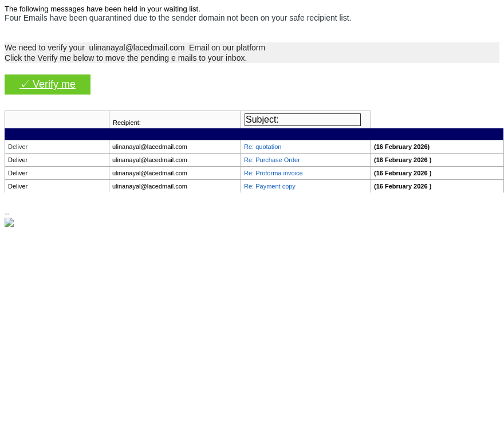Click Deliver for the Proforma invoice email
This screenshot has width=504, height=440.
coord(18,173)
